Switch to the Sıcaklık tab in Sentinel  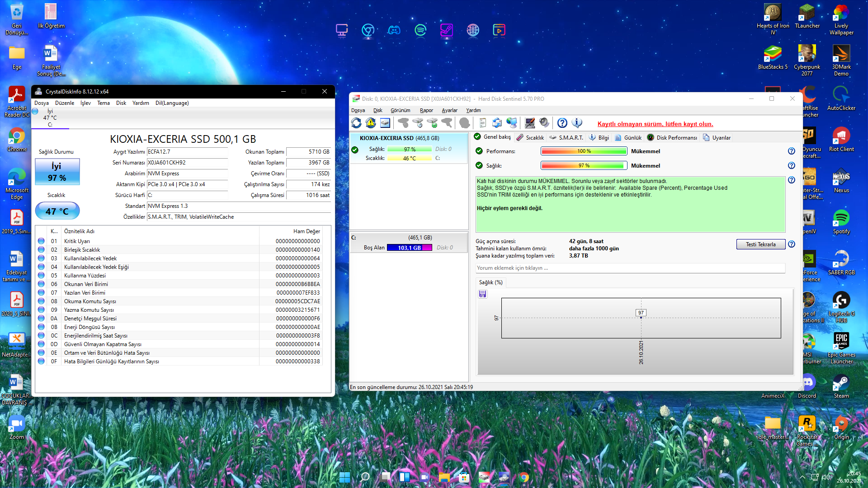(530, 138)
